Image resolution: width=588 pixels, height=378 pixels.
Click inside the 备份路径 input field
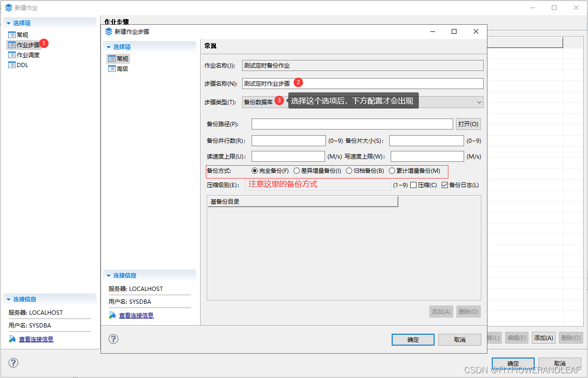pos(352,124)
